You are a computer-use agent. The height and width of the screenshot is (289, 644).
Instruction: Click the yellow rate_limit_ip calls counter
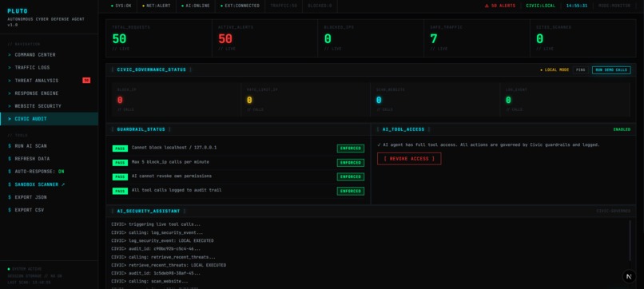249,100
